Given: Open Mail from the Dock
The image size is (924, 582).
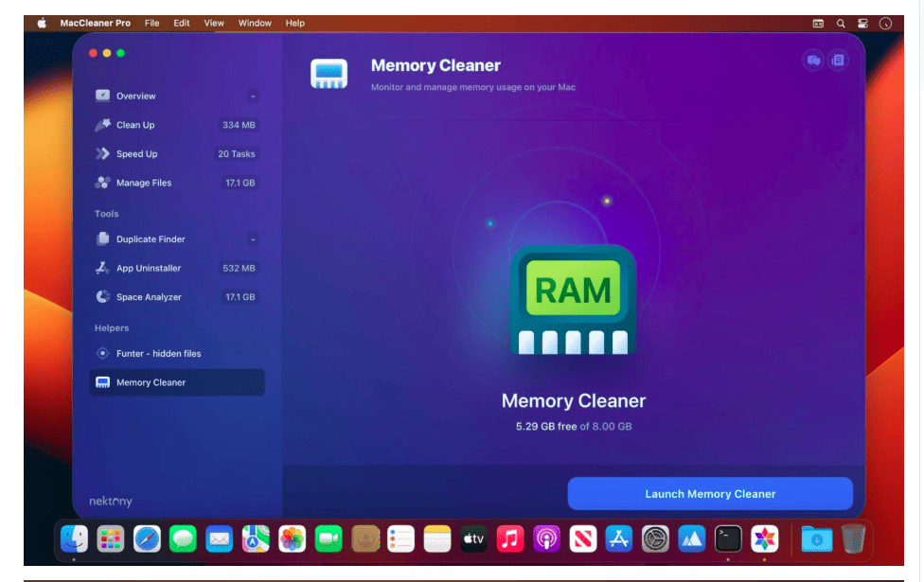Looking at the screenshot, I should click(x=220, y=538).
